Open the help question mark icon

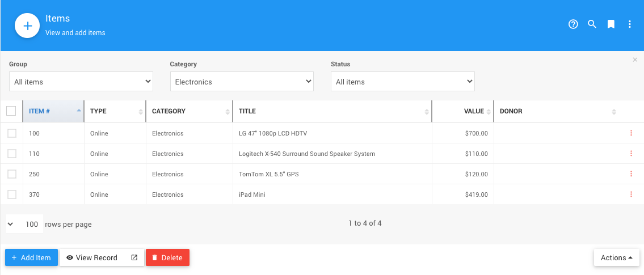click(573, 24)
